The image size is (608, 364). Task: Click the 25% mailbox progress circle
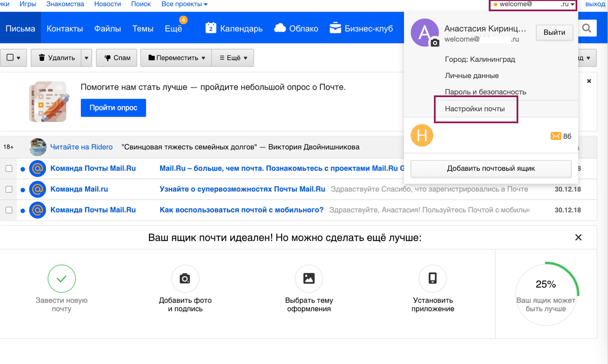tap(546, 294)
